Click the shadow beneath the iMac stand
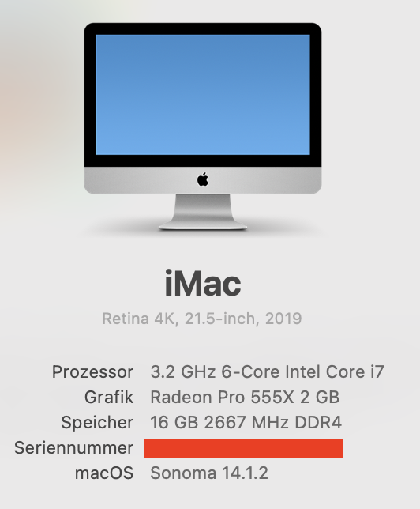Viewport: 420px width, 509px height. pyautogui.click(x=203, y=232)
